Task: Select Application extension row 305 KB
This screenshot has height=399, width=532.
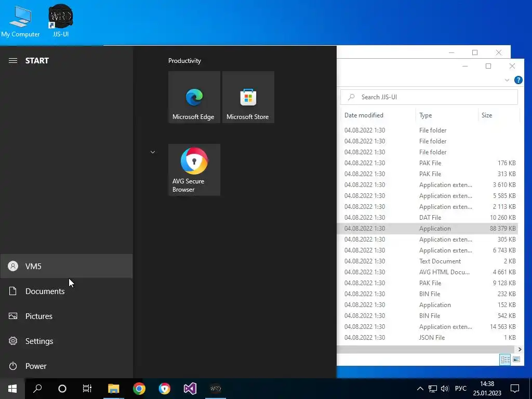Action: click(428, 239)
